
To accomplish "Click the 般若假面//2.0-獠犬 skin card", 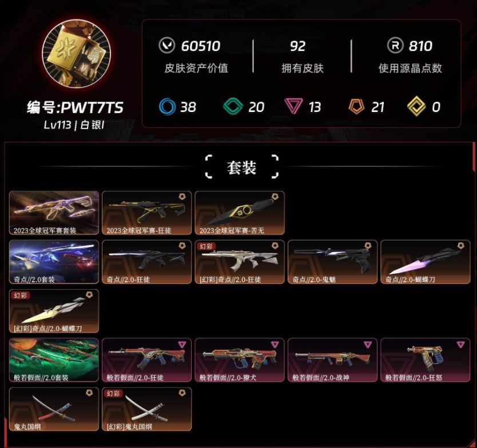I will pyautogui.click(x=240, y=360).
